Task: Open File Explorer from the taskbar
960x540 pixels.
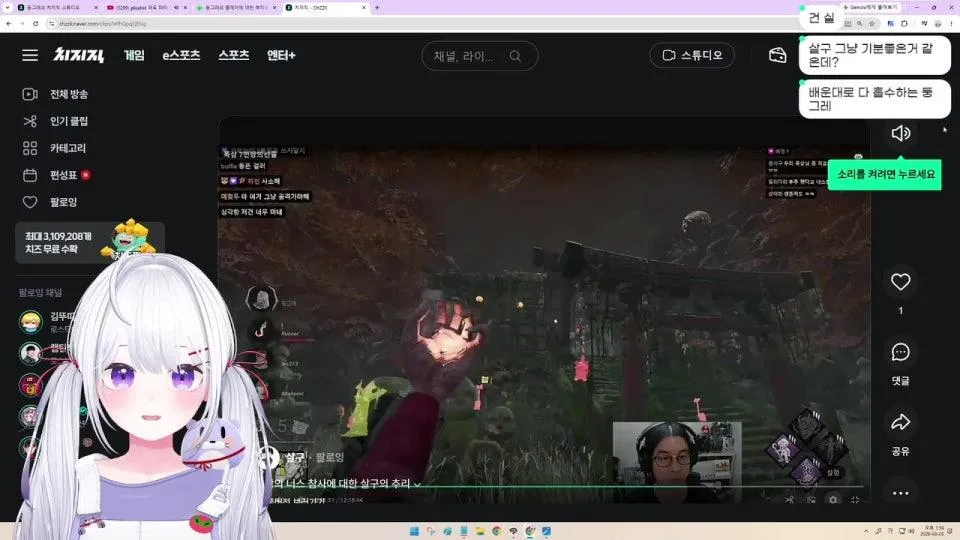Action: (480, 531)
